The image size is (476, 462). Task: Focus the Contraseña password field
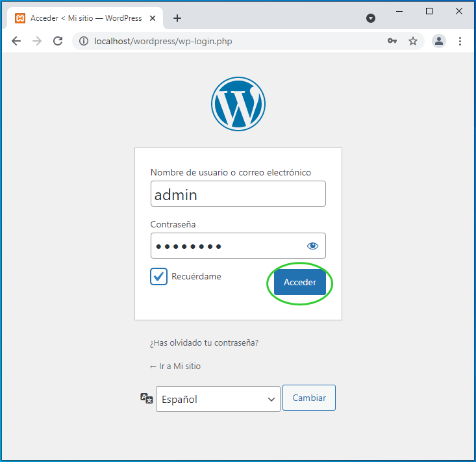pos(238,246)
